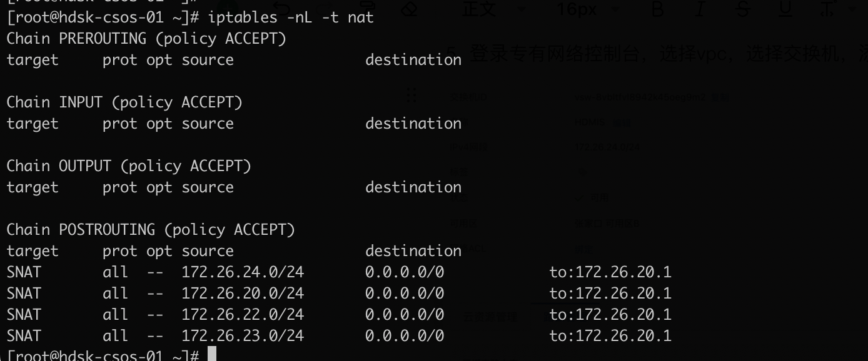Image resolution: width=868 pixels, height=361 pixels.
Task: Apply Strikethrough (S) formatting
Action: click(743, 9)
